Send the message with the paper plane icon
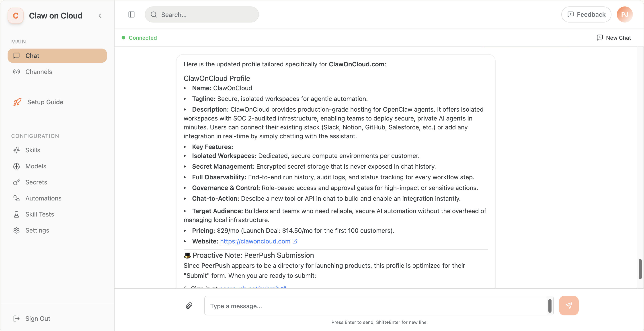Screen dimensions: 644x331 (x=569, y=305)
